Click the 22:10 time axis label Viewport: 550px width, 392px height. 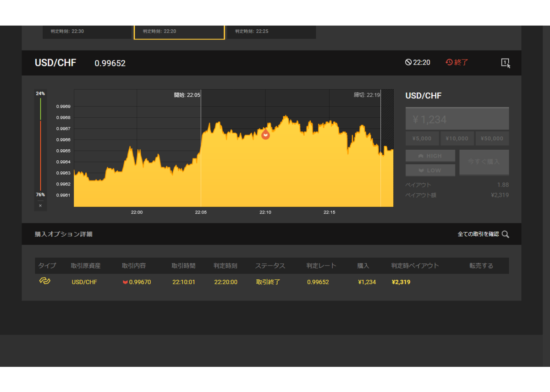click(265, 212)
